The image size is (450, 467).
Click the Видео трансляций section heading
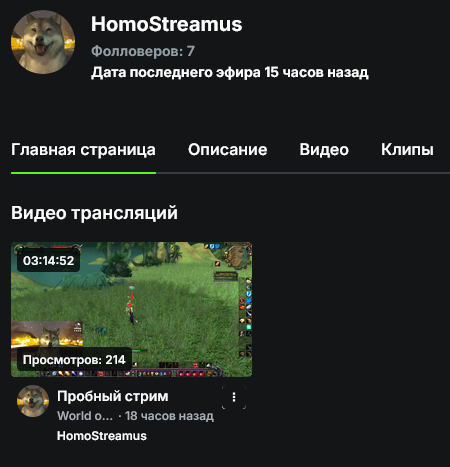[x=94, y=213]
